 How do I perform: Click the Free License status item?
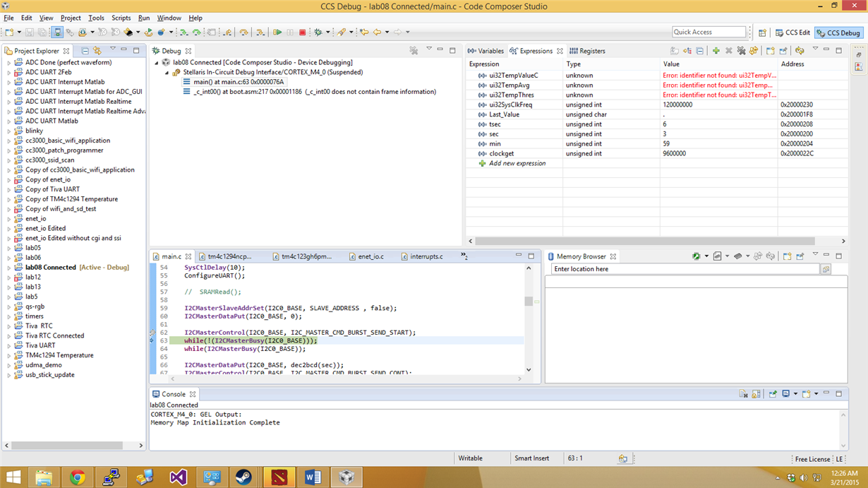[813, 459]
